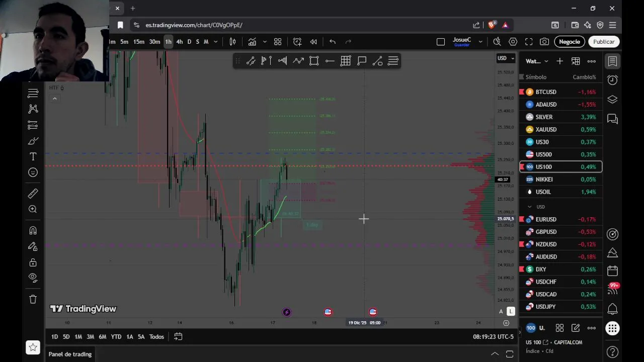
Task: Open the Indicators menu
Action: click(252, 42)
